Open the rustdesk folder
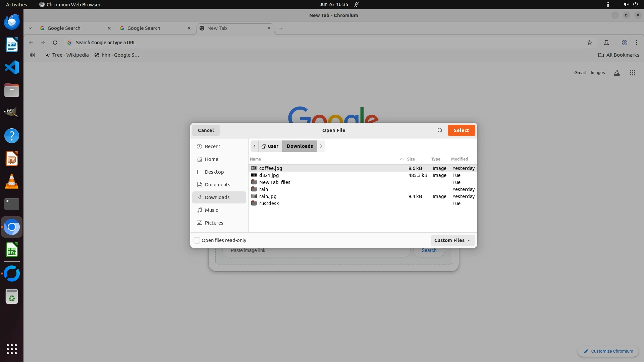Screen dimensions: 644x362 tap(269, 203)
